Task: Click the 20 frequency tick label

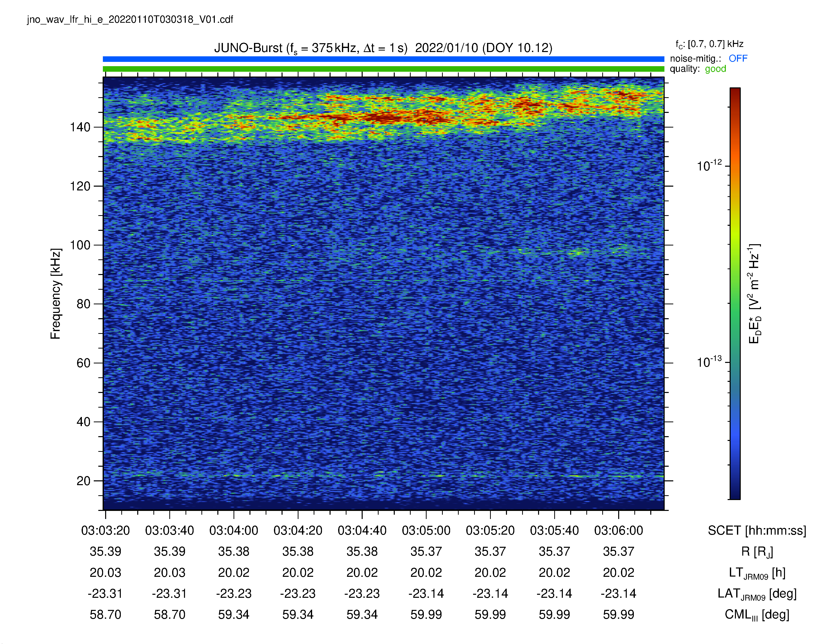Action: point(84,481)
